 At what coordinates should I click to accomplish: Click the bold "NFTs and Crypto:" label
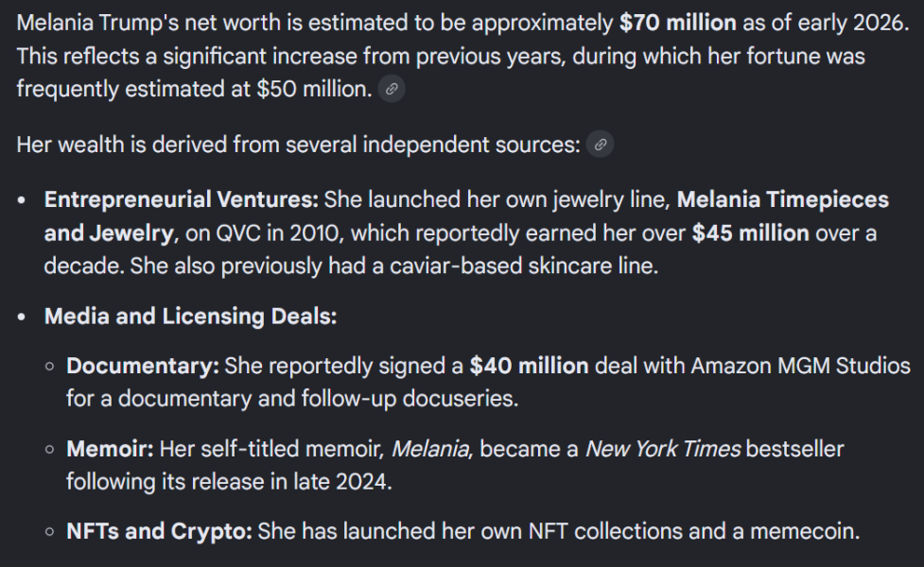[159, 532]
